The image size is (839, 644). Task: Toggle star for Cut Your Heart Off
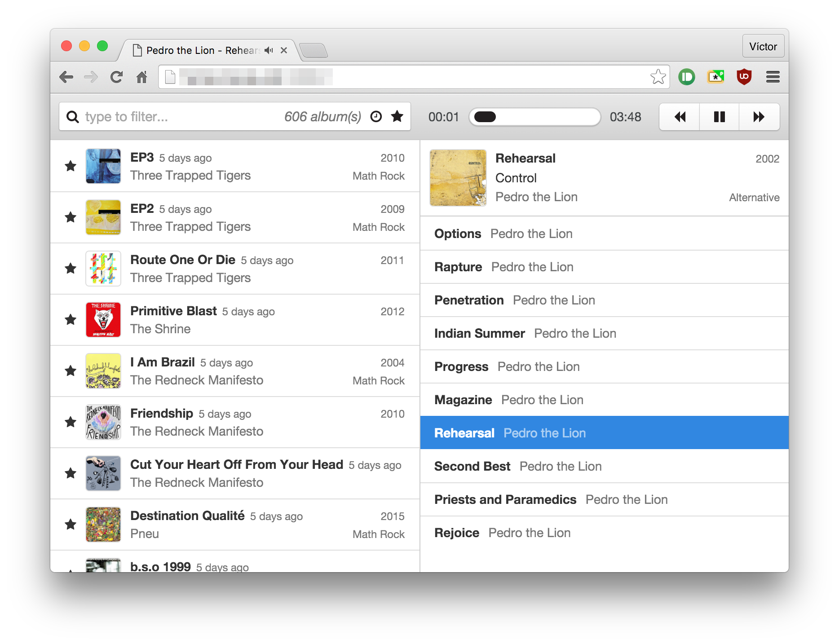tap(71, 473)
